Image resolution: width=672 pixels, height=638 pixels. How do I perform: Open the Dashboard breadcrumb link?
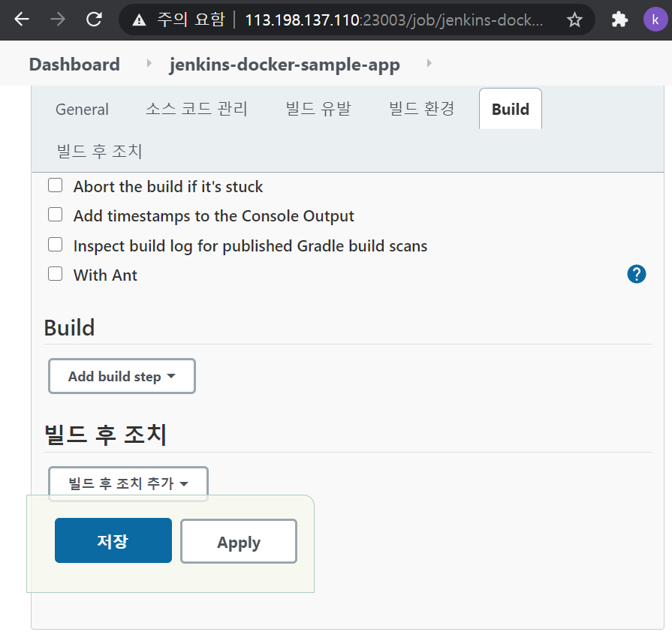click(x=74, y=65)
